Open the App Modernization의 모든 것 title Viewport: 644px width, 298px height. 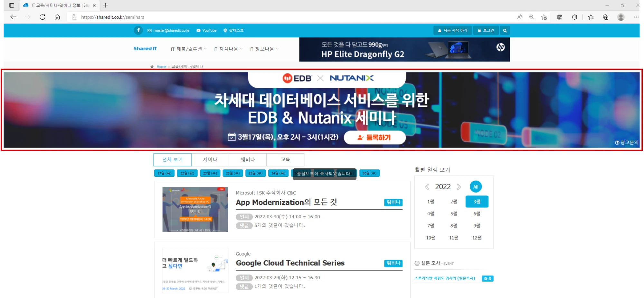[286, 202]
